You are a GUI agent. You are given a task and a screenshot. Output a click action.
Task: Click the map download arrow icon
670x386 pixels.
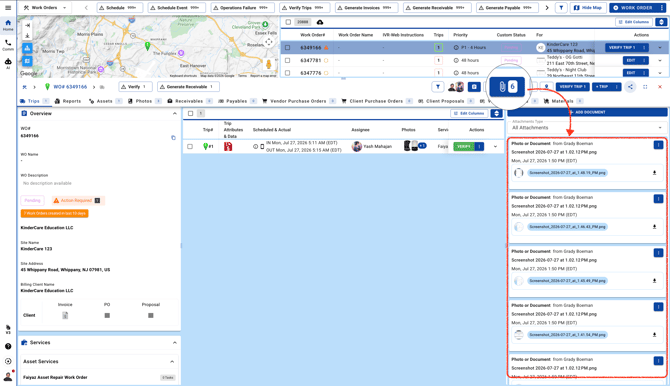coord(27,36)
